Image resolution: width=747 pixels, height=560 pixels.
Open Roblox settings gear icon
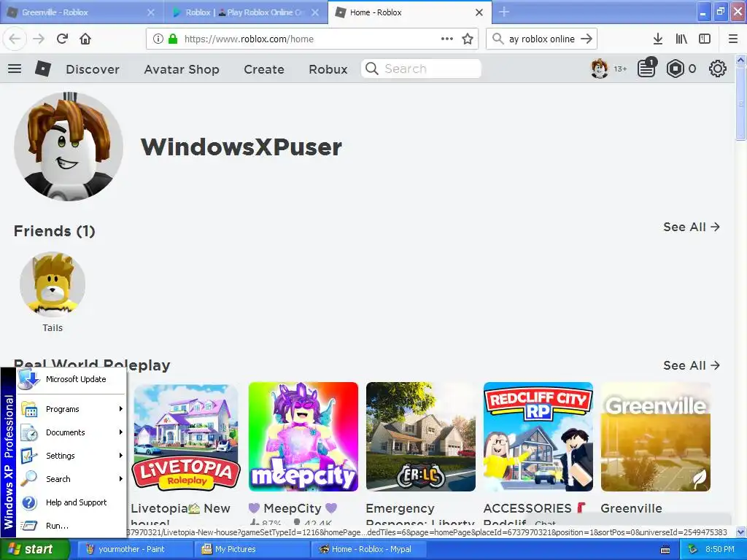click(x=718, y=69)
